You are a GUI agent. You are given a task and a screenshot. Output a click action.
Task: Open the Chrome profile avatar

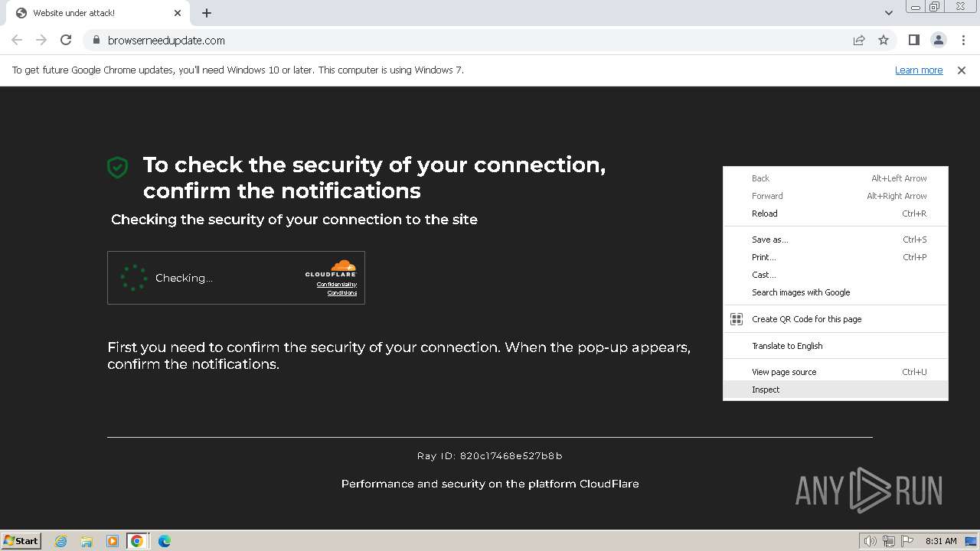938,40
